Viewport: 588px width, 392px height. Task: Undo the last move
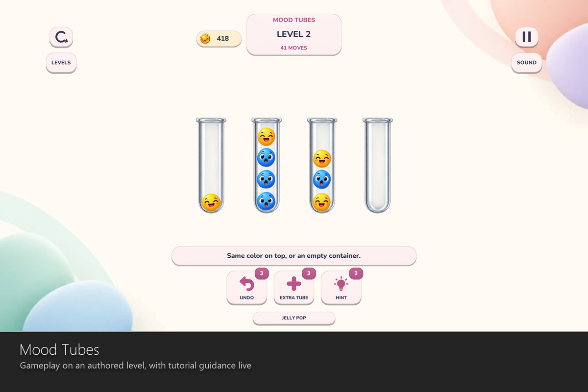coord(247,288)
